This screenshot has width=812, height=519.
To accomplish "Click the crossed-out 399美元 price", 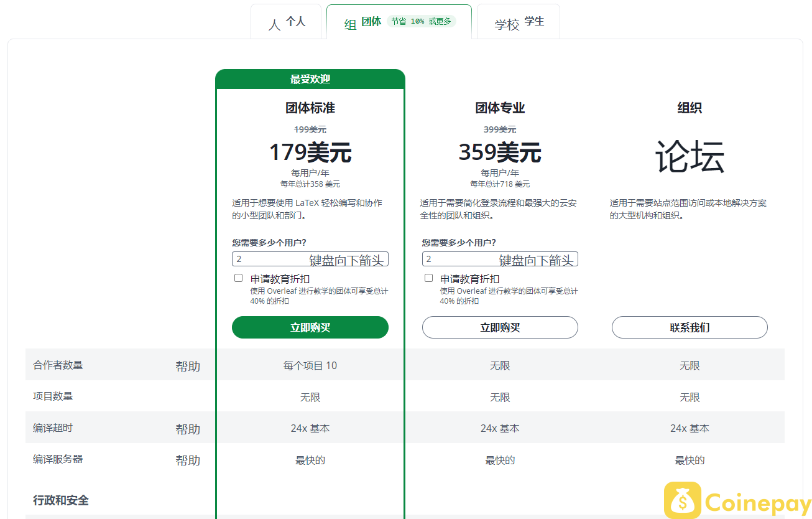I will click(500, 129).
